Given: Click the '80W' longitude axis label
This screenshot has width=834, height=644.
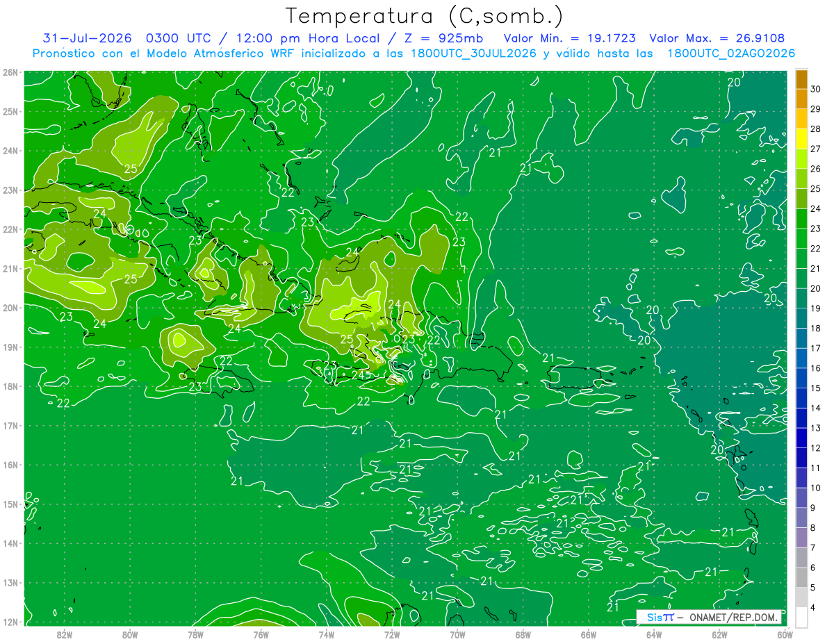Looking at the screenshot, I should tap(130, 635).
